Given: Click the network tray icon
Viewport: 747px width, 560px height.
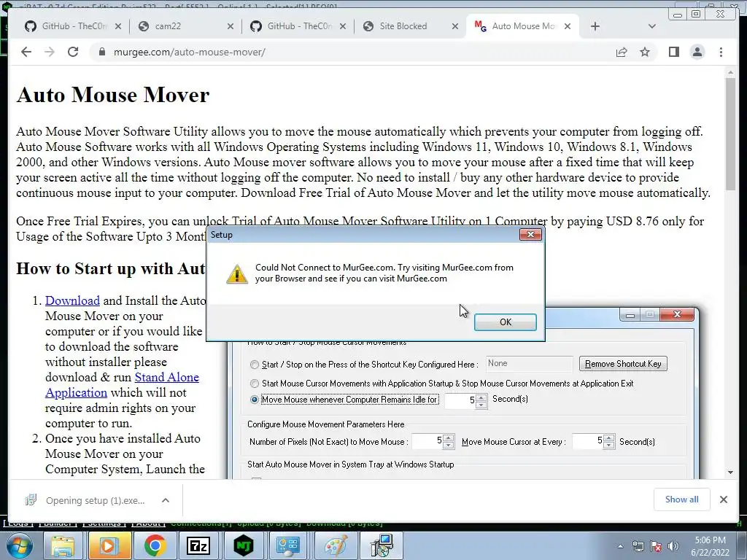Looking at the screenshot, I should coord(638,546).
